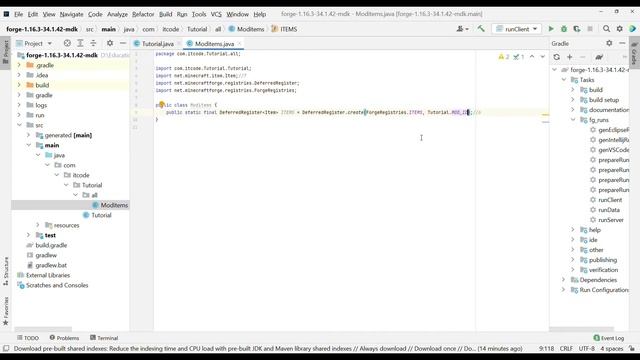Open the Refactor menu

coord(143,14)
